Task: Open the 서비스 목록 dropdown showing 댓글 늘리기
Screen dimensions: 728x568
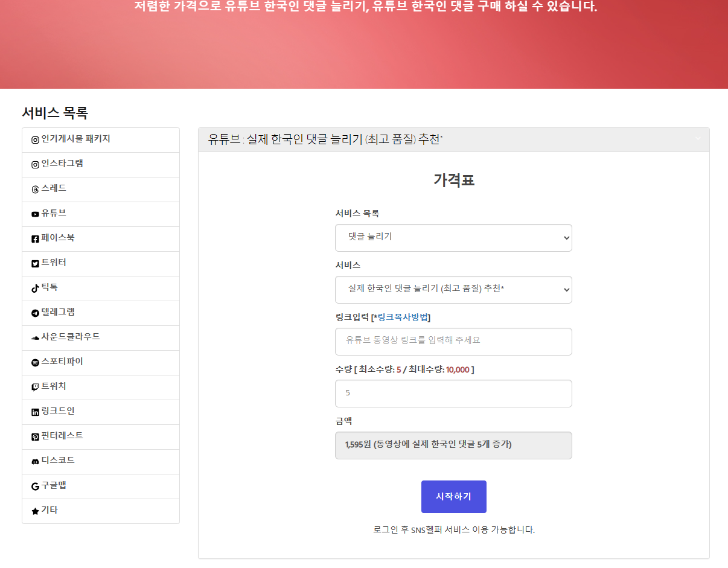Action: [x=453, y=237]
